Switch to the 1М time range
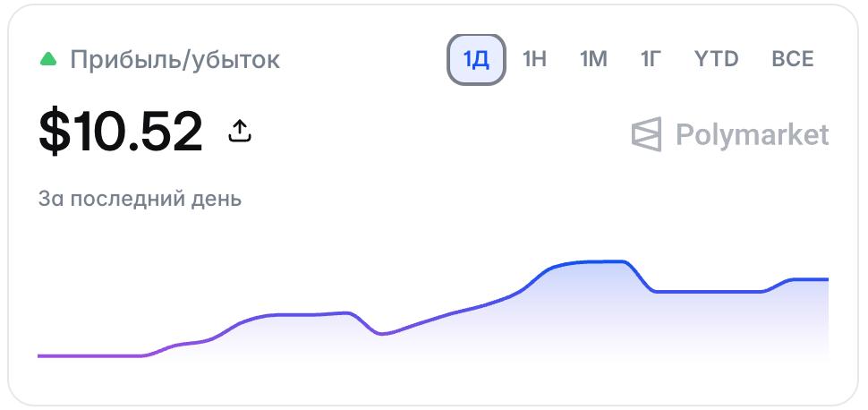Viewport: 868px width, 410px height. [x=593, y=59]
